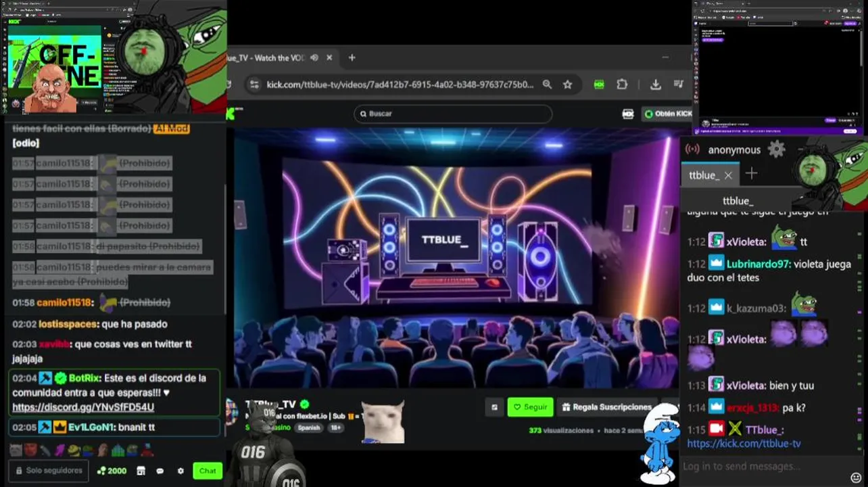The image size is (868, 487).
Task: Click the green Seguir follow button
Action: (x=530, y=407)
